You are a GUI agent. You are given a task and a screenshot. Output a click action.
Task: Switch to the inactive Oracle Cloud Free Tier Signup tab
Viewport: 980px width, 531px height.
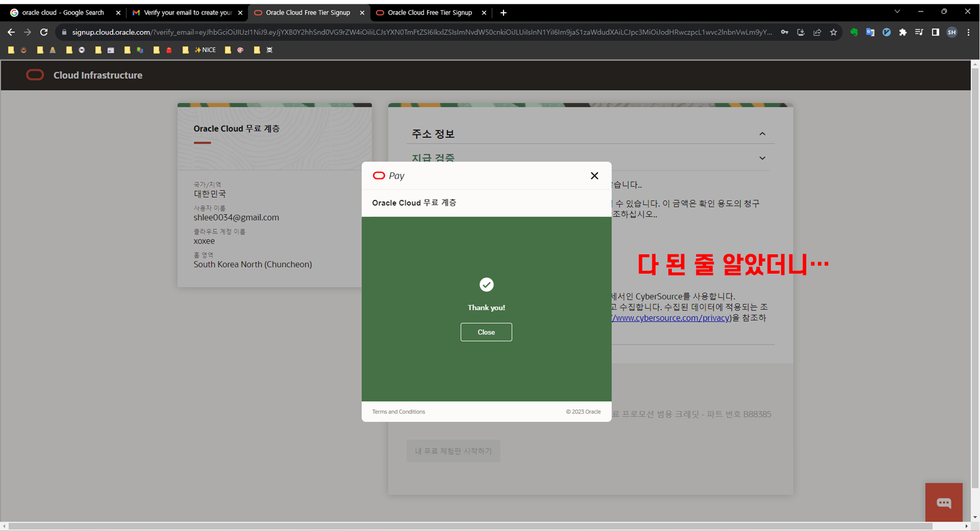click(x=431, y=13)
